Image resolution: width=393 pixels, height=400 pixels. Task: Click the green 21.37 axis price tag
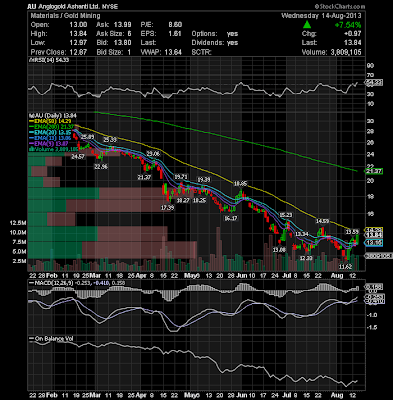pyautogui.click(x=374, y=171)
